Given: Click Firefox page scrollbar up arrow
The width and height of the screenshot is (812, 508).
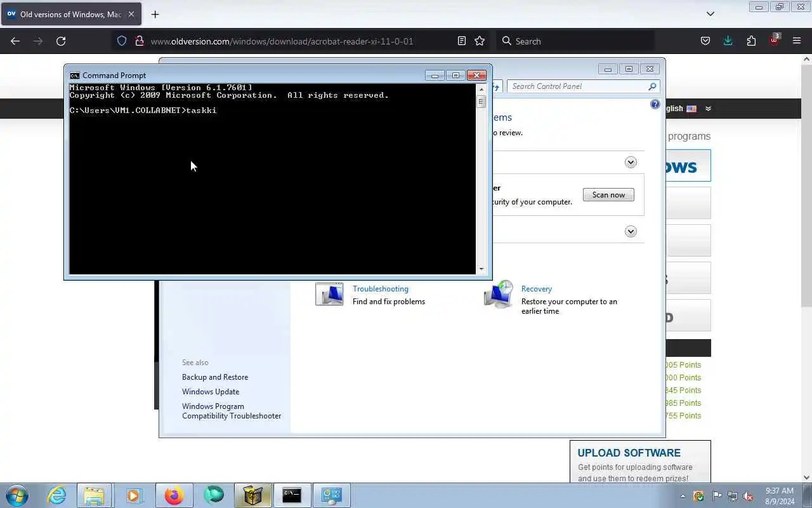Looking at the screenshot, I should [x=807, y=59].
